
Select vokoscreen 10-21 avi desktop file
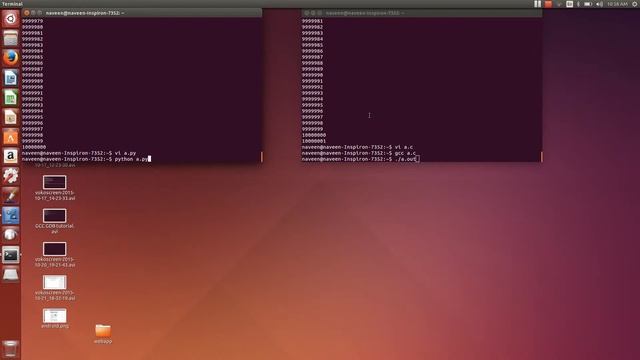coord(55,288)
